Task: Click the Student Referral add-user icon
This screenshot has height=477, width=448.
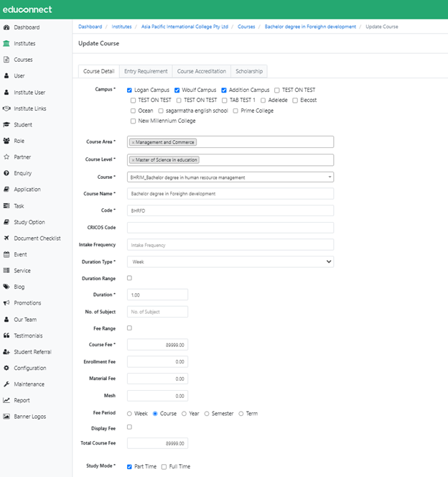Action: click(x=6, y=352)
